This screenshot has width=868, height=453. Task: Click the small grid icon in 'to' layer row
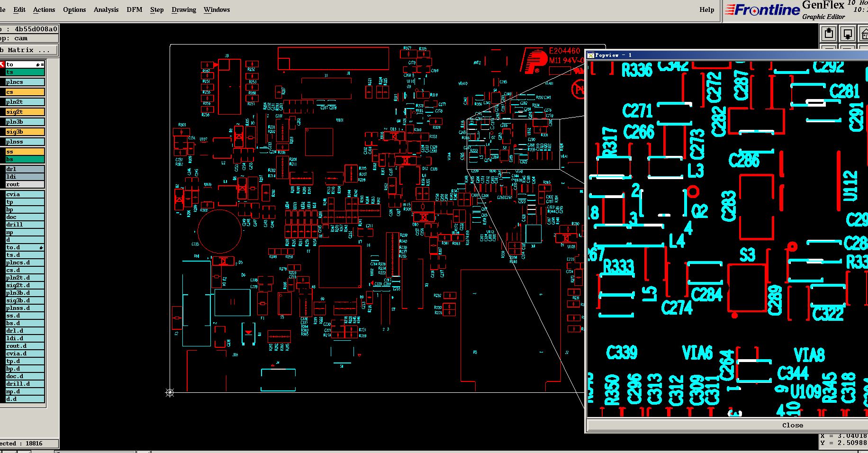point(42,64)
